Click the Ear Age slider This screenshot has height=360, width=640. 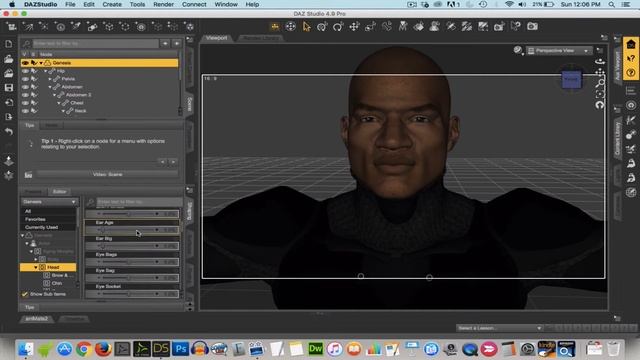(x=132, y=230)
